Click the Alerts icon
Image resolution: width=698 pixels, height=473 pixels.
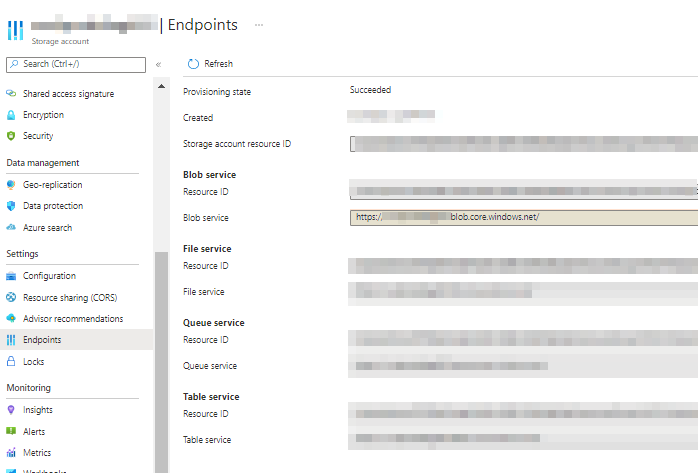11,431
